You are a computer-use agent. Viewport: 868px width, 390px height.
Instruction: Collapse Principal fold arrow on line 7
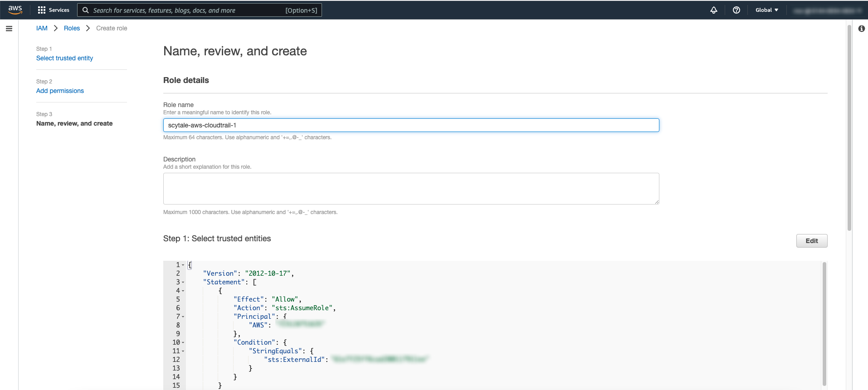click(183, 317)
